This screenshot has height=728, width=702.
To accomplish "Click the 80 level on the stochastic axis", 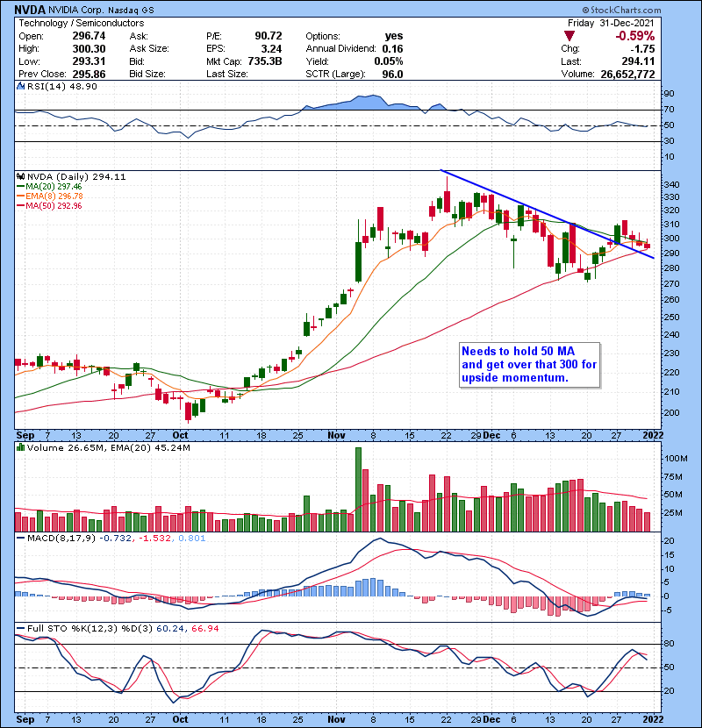I will click(669, 644).
